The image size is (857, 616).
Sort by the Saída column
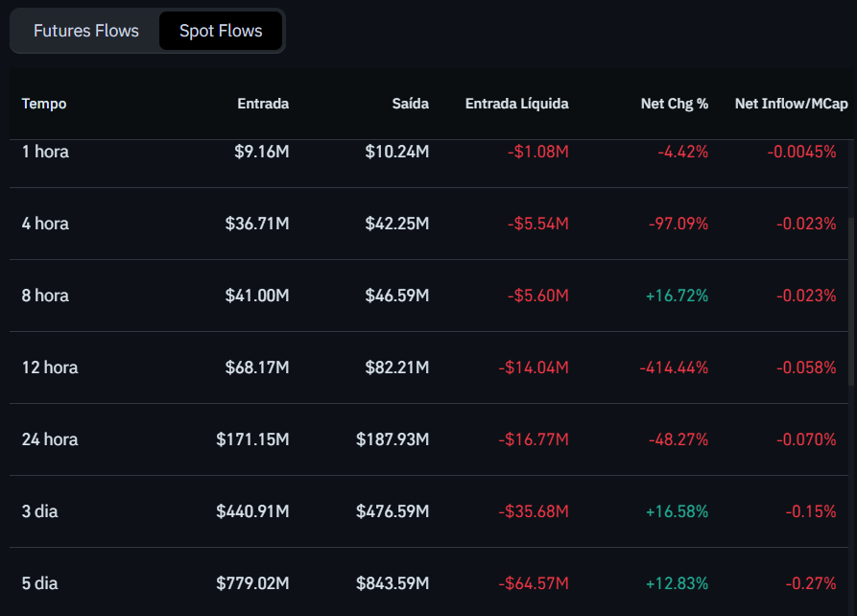[x=411, y=104]
